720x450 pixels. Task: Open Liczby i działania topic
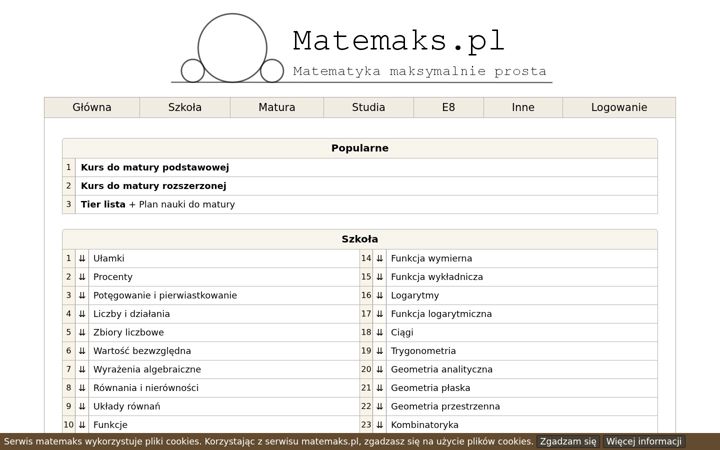(x=131, y=314)
